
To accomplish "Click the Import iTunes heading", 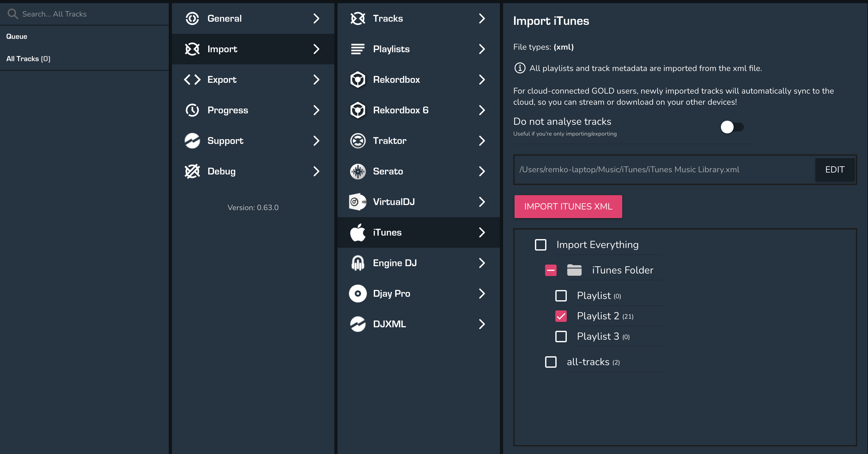I will point(551,21).
